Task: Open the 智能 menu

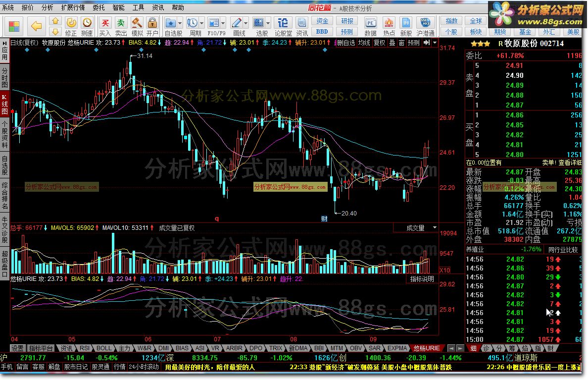Action: (x=118, y=7)
